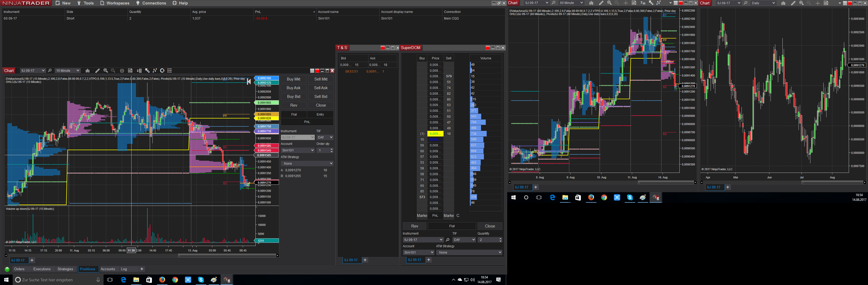Open the Connections menu
This screenshot has width=868, height=285.
click(151, 3)
